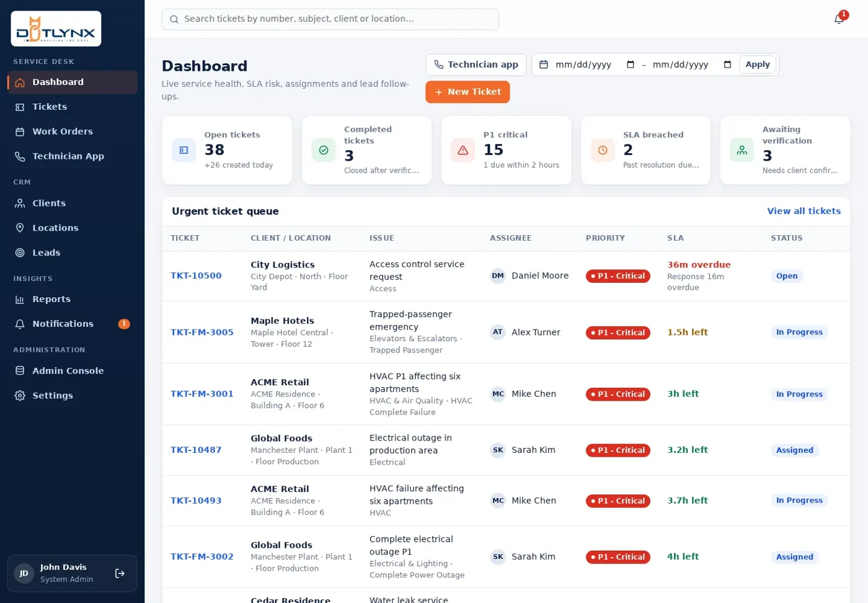Open ticket TKT-FM-3002
Screen dimensions: 868x603
pos(202,557)
